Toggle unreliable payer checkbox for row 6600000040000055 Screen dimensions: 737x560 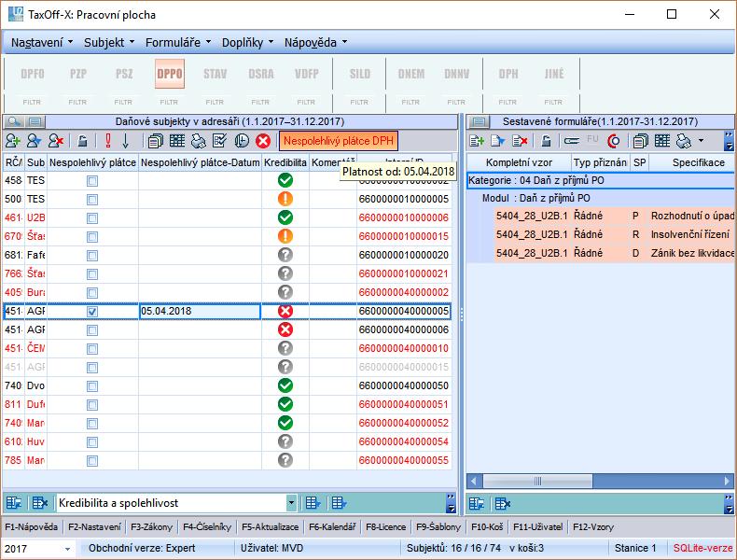point(92,461)
